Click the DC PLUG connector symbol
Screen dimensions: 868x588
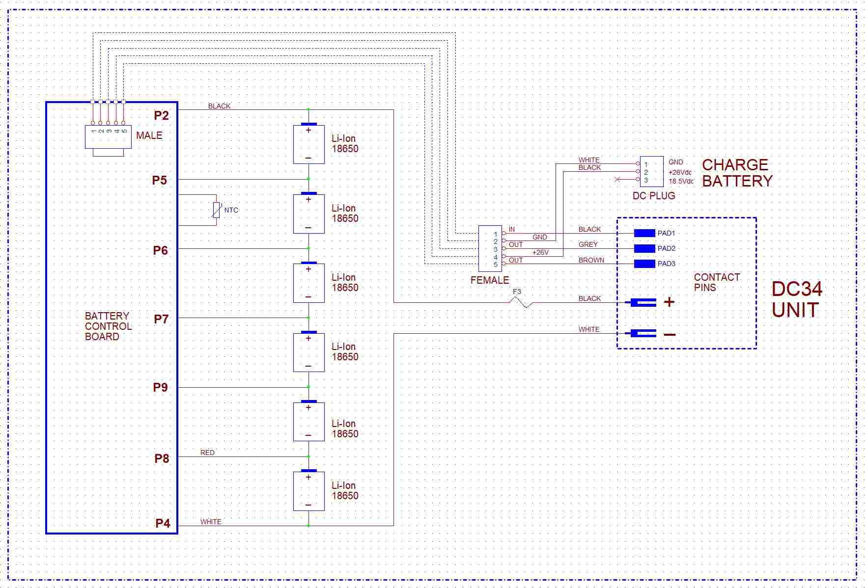coord(651,171)
